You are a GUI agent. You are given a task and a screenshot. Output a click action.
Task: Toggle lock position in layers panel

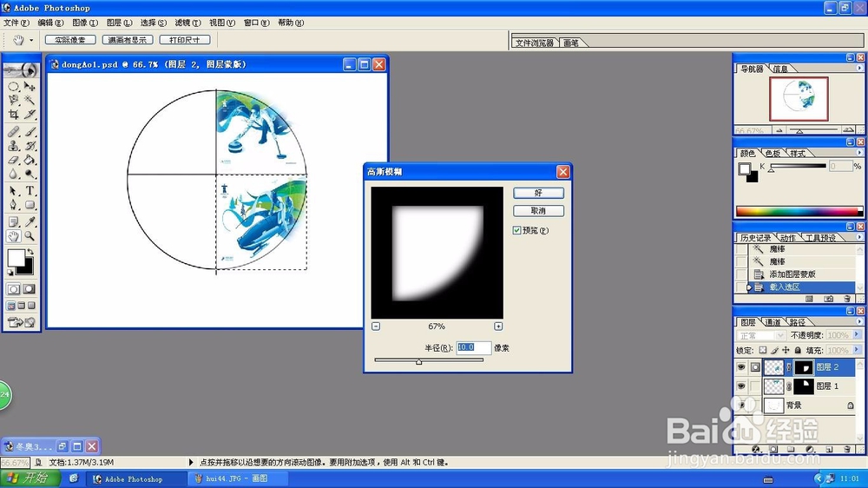point(786,350)
